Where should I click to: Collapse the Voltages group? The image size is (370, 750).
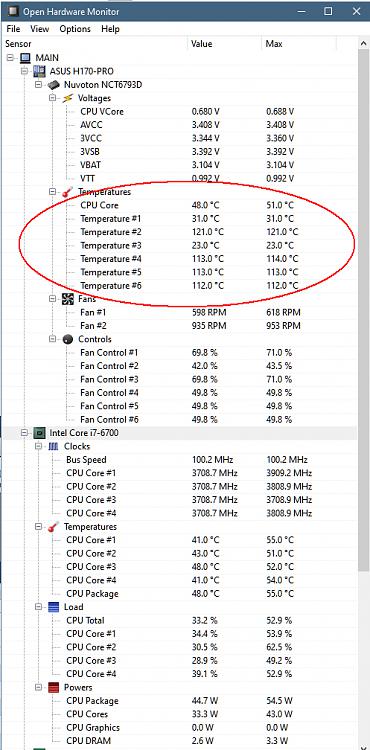pos(53,98)
